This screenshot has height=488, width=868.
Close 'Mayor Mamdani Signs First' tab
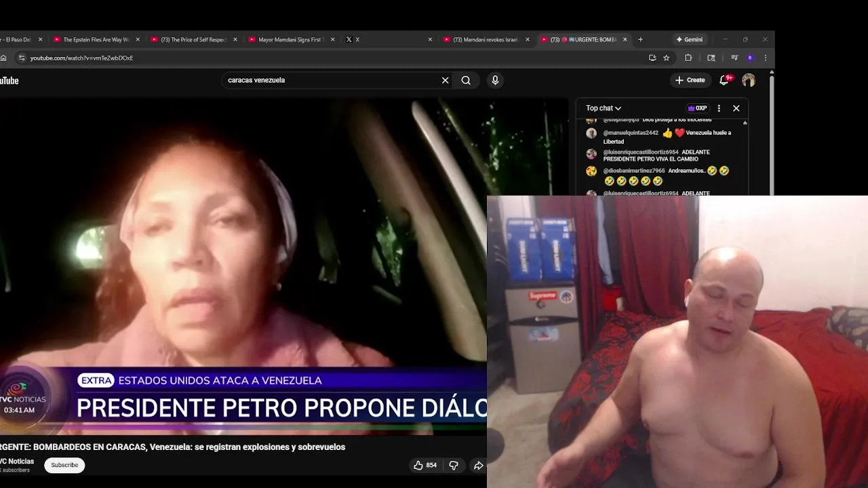tap(333, 39)
